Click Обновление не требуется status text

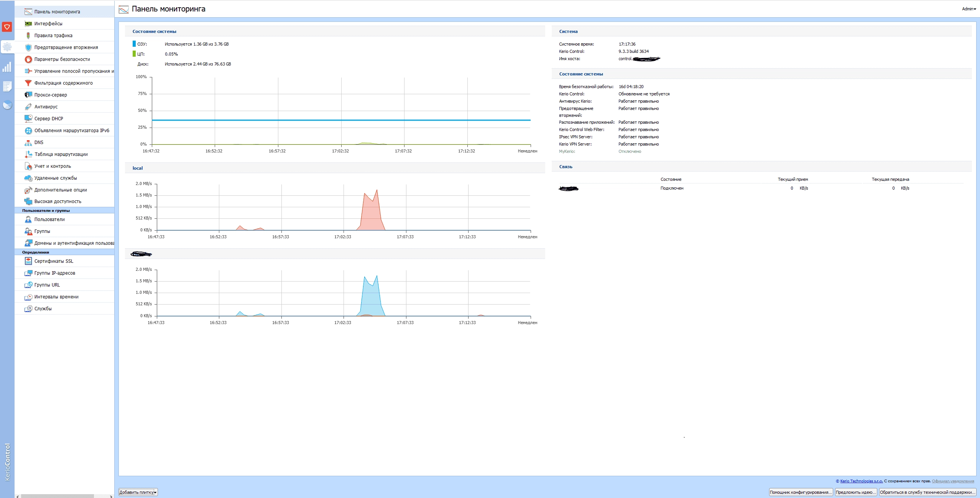[644, 94]
